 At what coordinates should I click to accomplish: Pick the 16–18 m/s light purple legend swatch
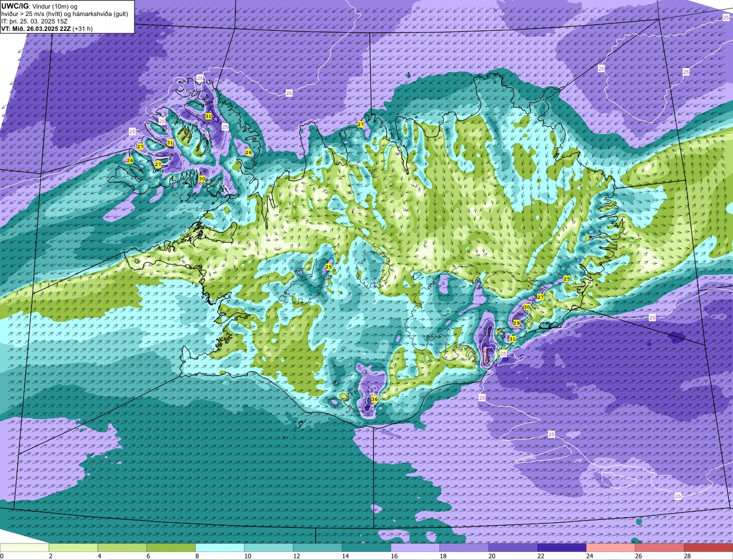point(415,547)
